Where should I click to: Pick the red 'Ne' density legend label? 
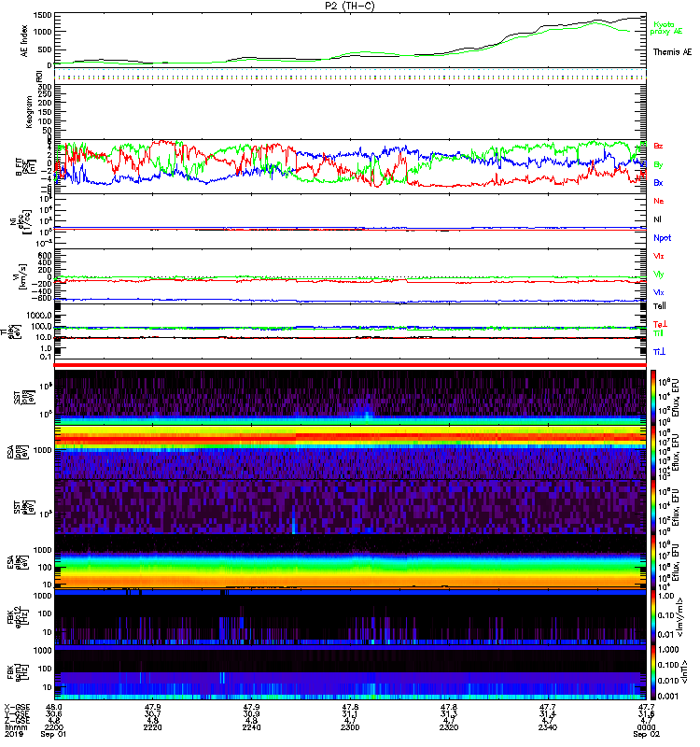(x=659, y=201)
